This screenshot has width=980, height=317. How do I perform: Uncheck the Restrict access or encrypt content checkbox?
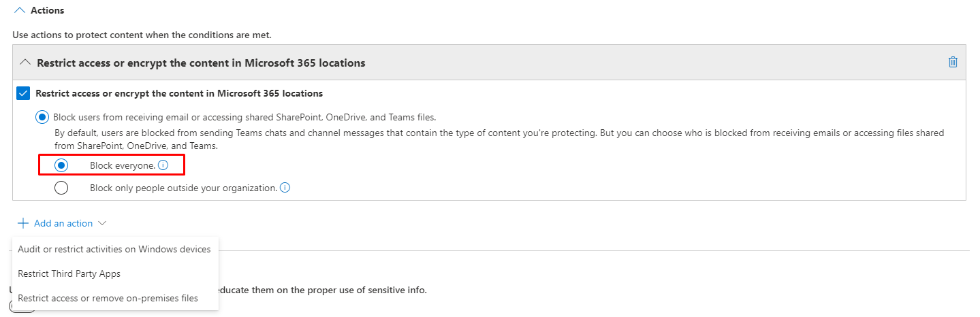[22, 93]
